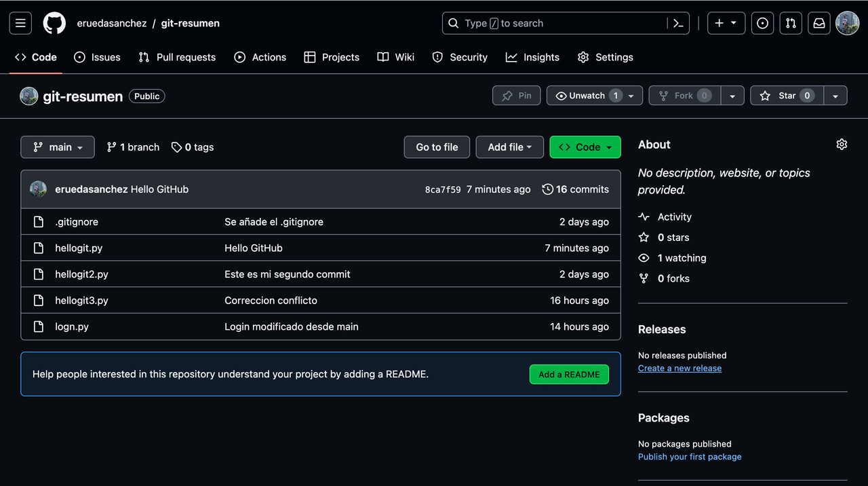Open the Issues inbox icon in header
868x486 pixels.
point(763,23)
